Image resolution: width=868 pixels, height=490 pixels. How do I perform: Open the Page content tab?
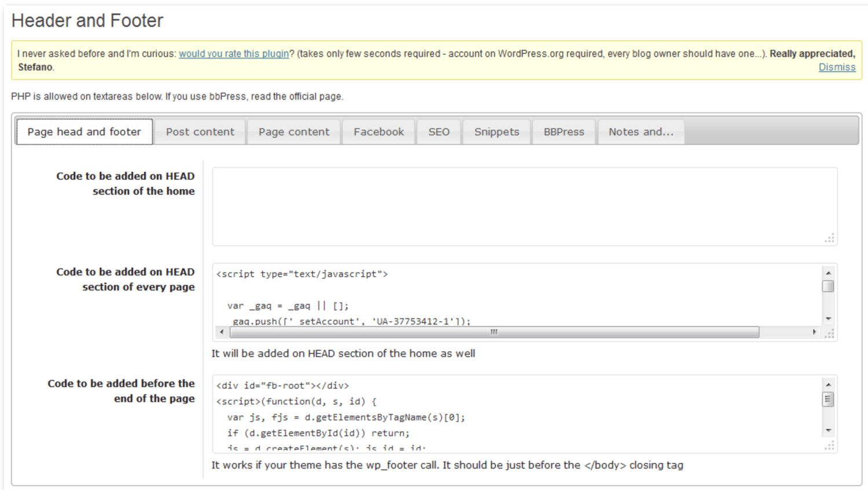[x=294, y=132]
